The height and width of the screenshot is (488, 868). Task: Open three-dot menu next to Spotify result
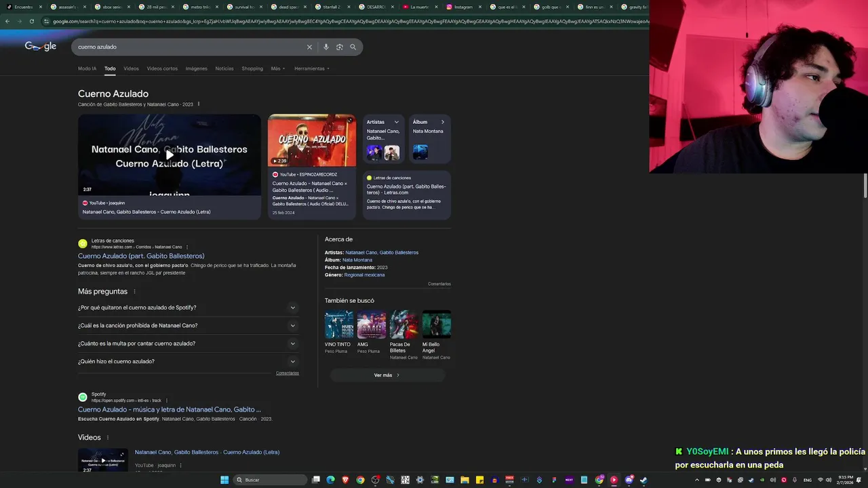[x=167, y=401]
